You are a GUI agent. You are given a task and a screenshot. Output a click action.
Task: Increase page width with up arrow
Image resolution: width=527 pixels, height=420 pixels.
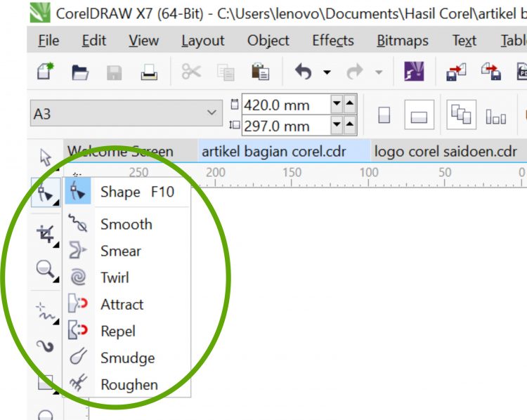[350, 103]
